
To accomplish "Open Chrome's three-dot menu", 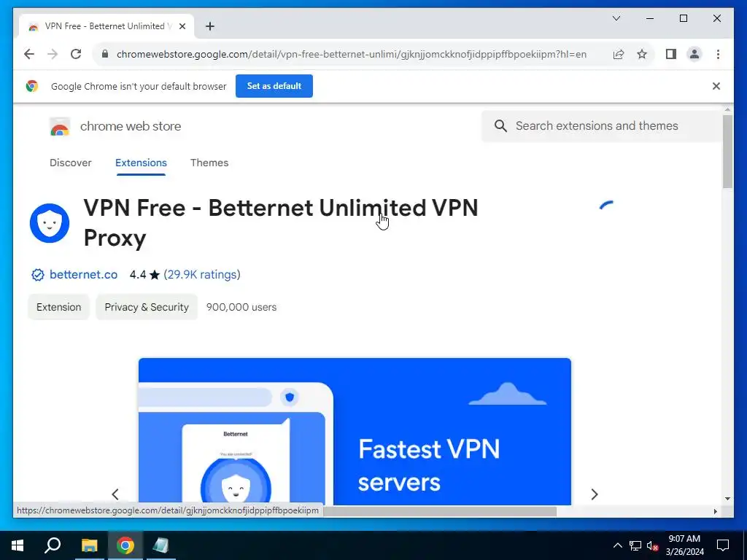I will tap(718, 54).
